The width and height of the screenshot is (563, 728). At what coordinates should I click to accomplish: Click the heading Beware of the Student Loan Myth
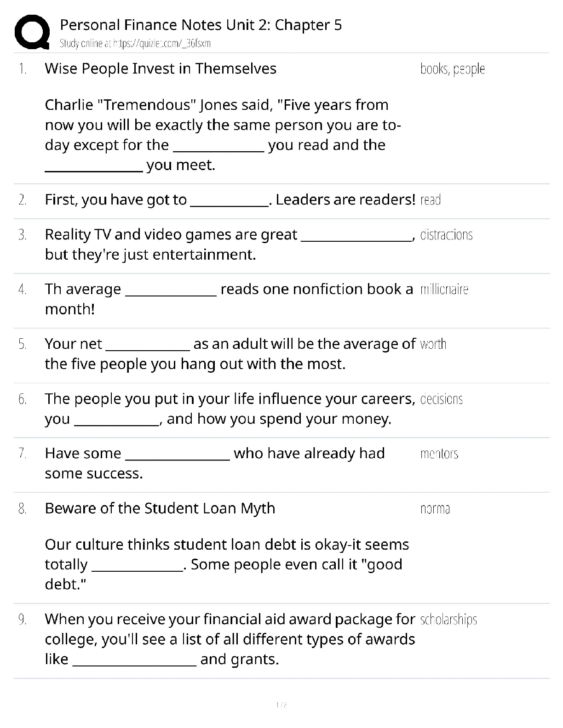click(x=160, y=508)
